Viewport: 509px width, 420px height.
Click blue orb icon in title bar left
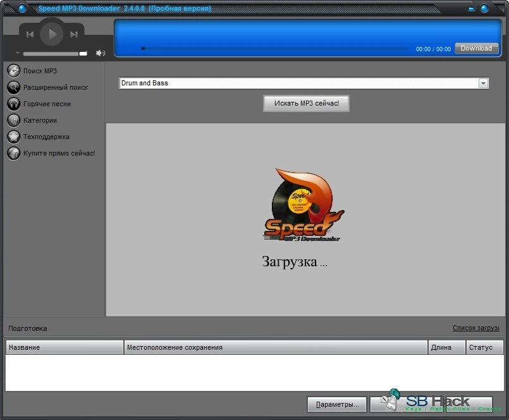click(x=22, y=8)
